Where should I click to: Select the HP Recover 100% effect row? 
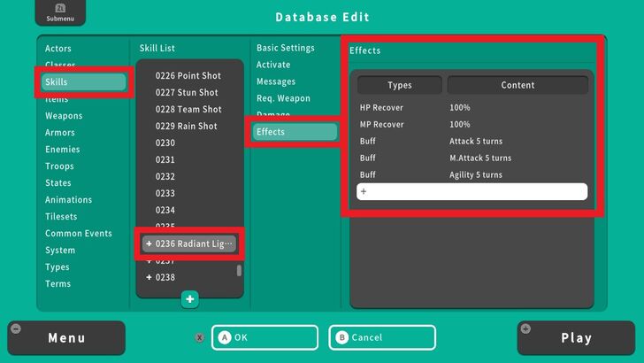tap(471, 107)
